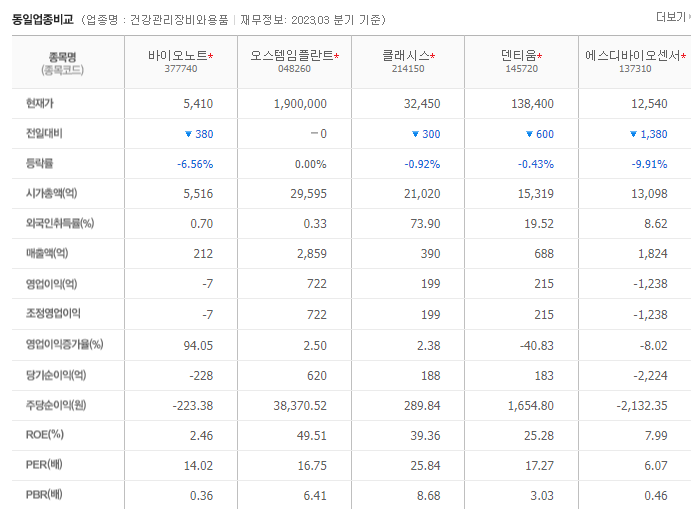Select the ROE(%) row label
This screenshot has width=691, height=509.
coord(45,435)
